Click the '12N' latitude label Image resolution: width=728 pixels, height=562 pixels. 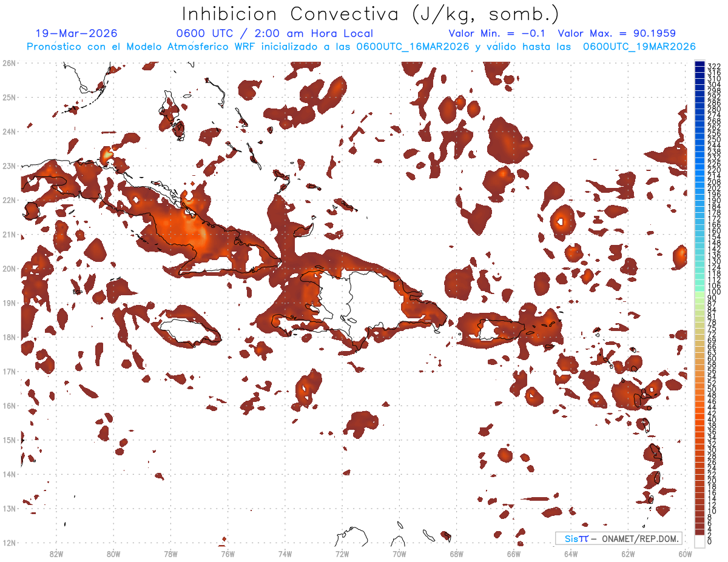[8, 543]
